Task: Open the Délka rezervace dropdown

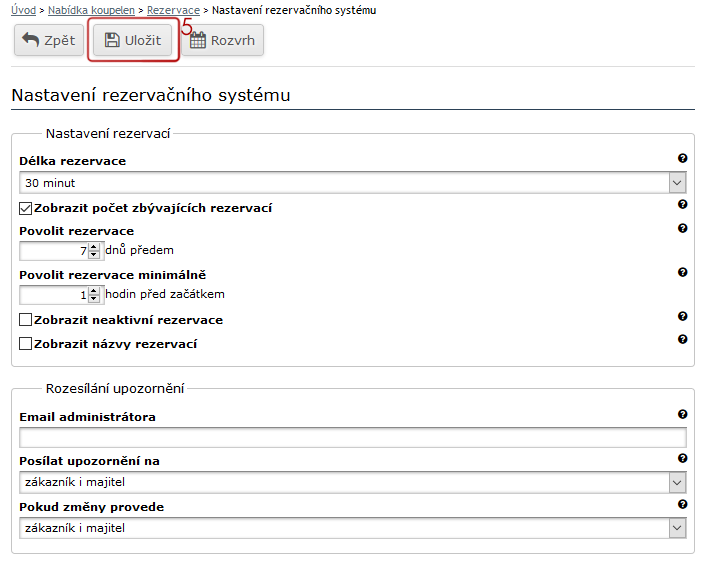Action: pyautogui.click(x=352, y=183)
